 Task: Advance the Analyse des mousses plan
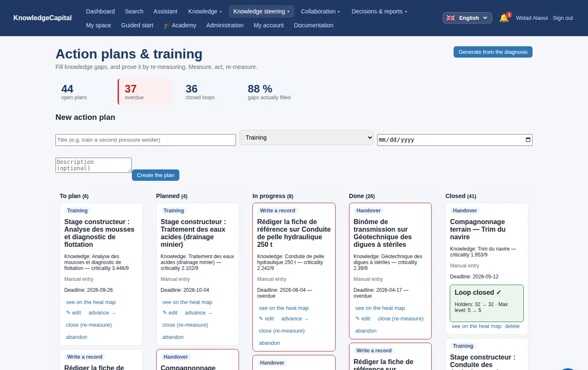pos(102,313)
